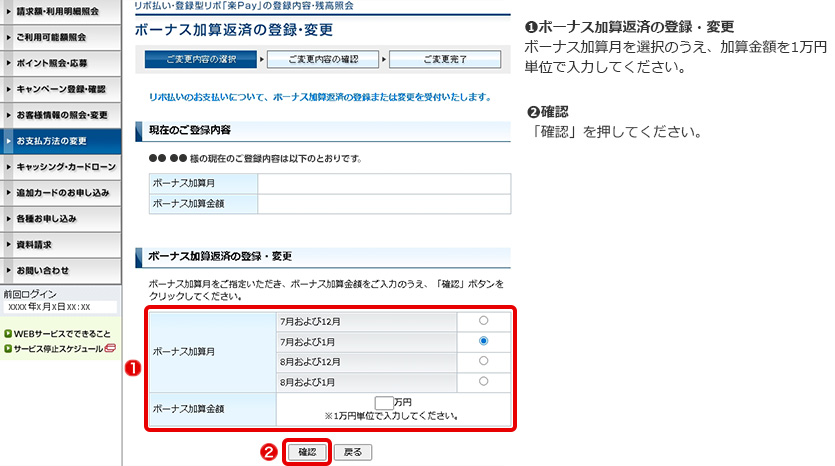Open 追加カードのお申し込み menu item
This screenshot has width=835, height=466.
pyautogui.click(x=60, y=193)
